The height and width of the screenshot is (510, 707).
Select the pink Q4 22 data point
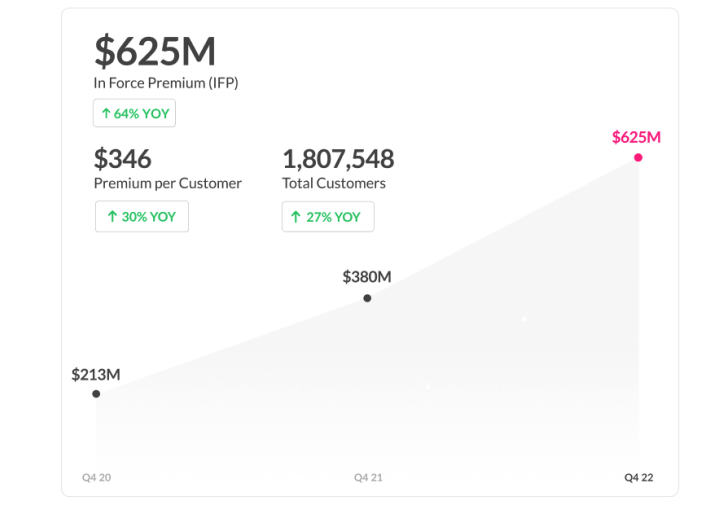[x=638, y=157]
